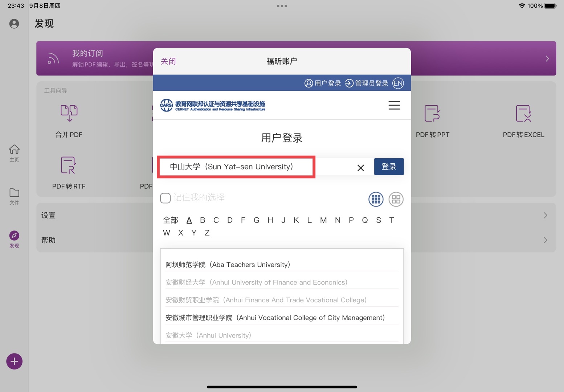Screen dimensions: 564x392
Task: Select 安徽财经大学 from the list
Action: pyautogui.click(x=257, y=282)
